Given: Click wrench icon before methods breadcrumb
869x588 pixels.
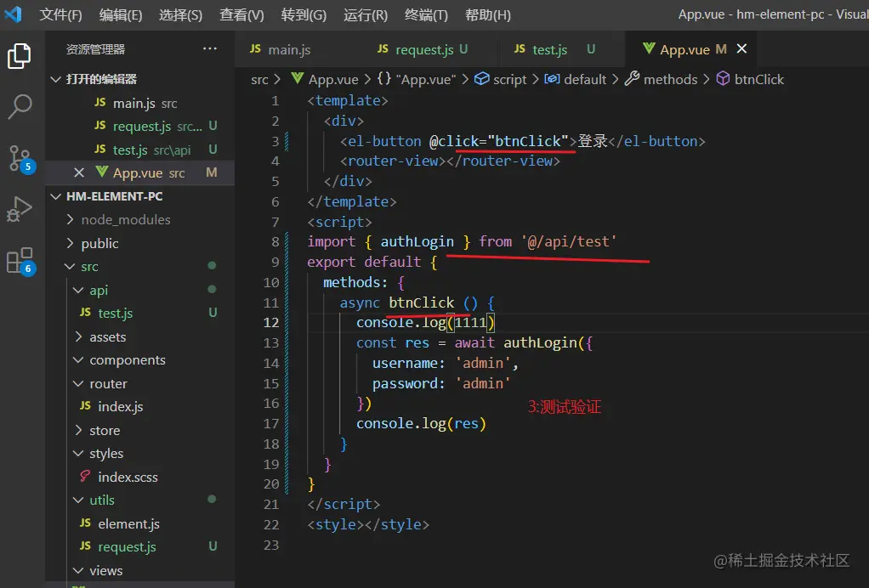Looking at the screenshot, I should [x=632, y=79].
